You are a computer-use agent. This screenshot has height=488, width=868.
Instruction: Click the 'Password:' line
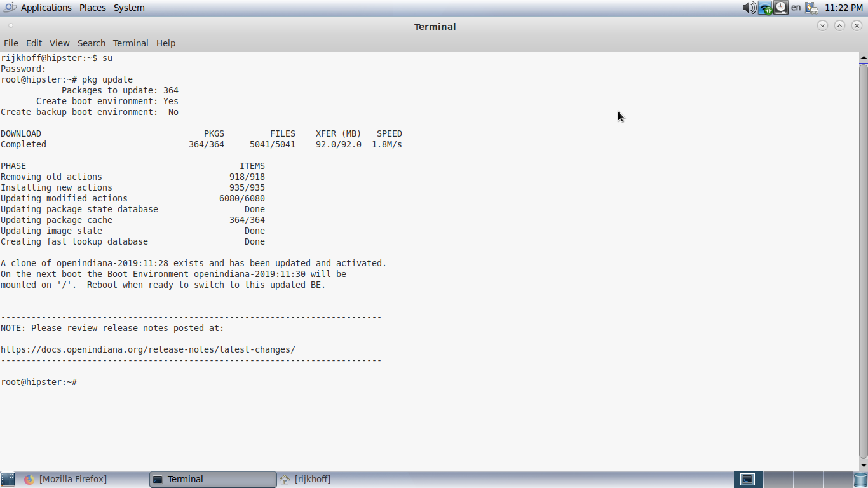[24, 69]
